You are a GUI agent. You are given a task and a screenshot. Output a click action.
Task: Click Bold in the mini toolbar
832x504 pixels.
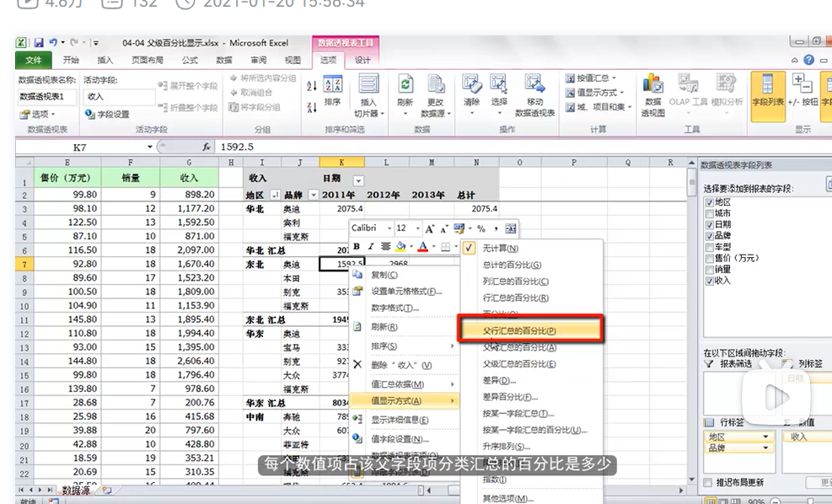pyautogui.click(x=357, y=246)
